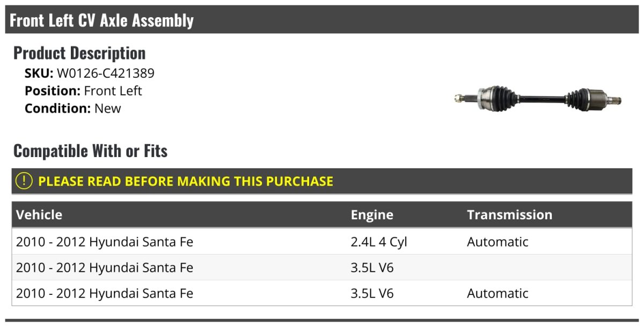Screen dimensions: 644x327
Task: Click the Position: Front Left text
Action: pyautogui.click(x=83, y=91)
